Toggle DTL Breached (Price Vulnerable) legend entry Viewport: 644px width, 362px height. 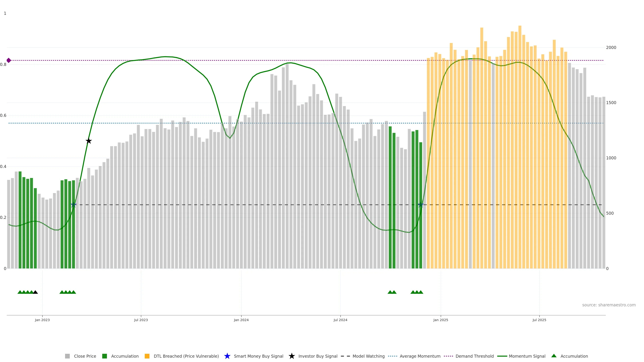[x=186, y=356]
